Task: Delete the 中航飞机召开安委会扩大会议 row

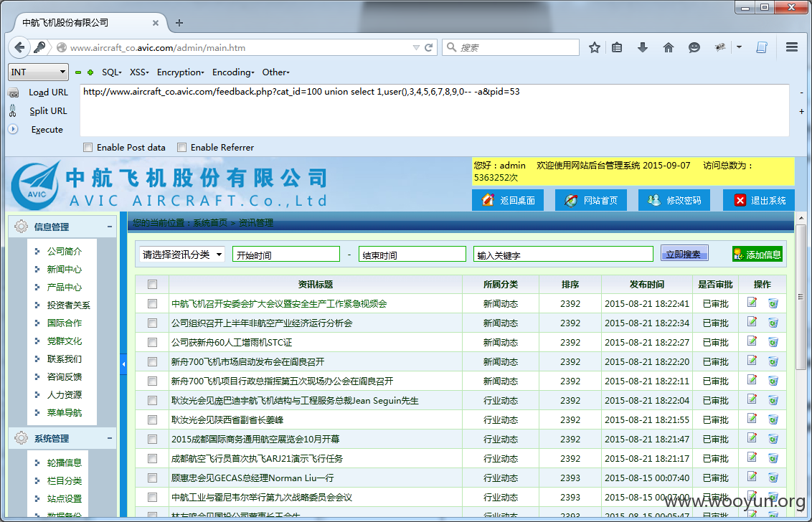Action: click(773, 303)
